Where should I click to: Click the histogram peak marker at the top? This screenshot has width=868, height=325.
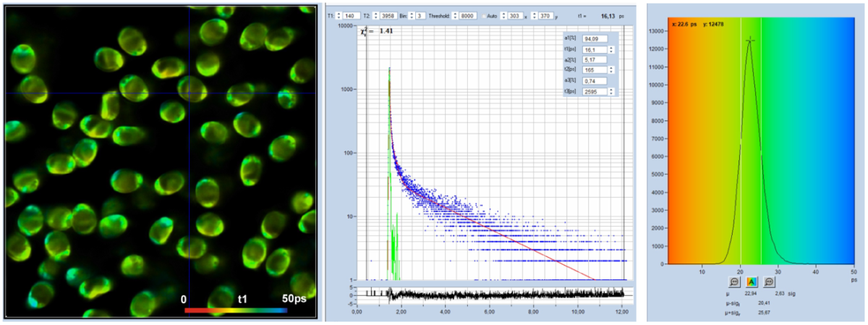(751, 40)
